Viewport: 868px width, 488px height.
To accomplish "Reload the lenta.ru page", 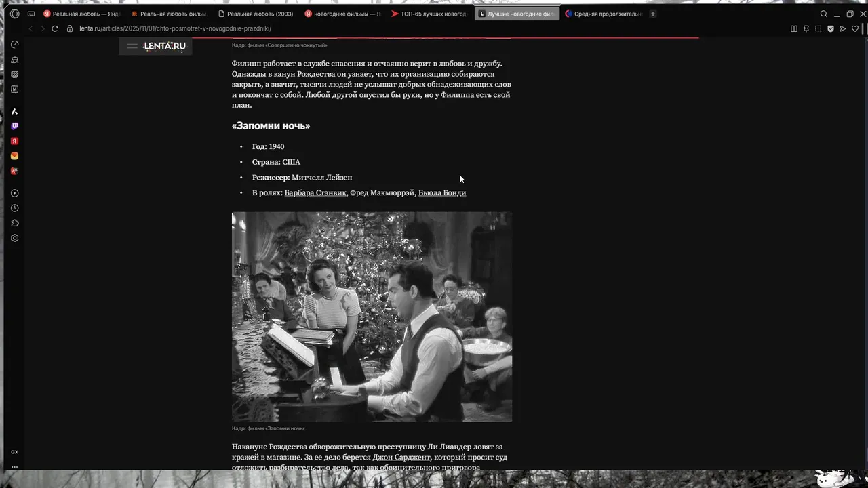I will tap(55, 28).
